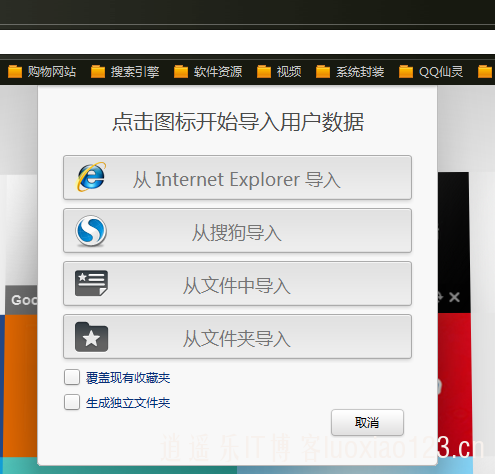Click 取消 to cancel the import

pos(367,422)
